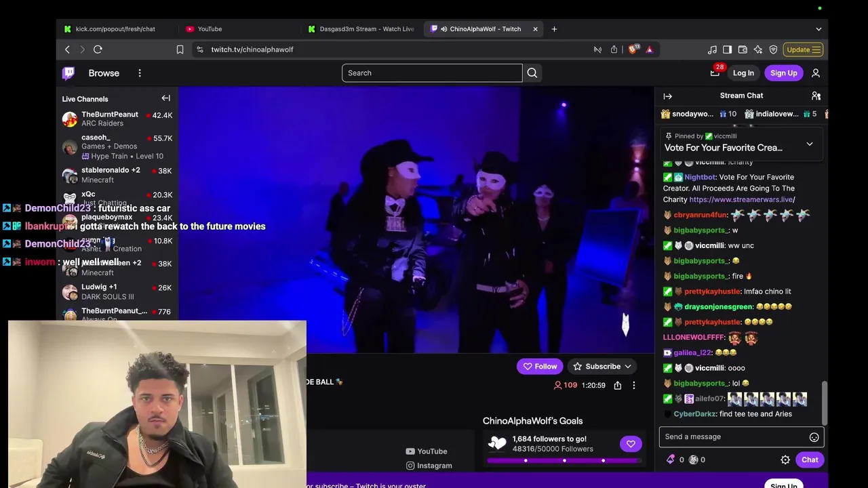Viewport: 868px width, 488px height.
Task: Open the browser share icon in address bar
Action: [614, 49]
